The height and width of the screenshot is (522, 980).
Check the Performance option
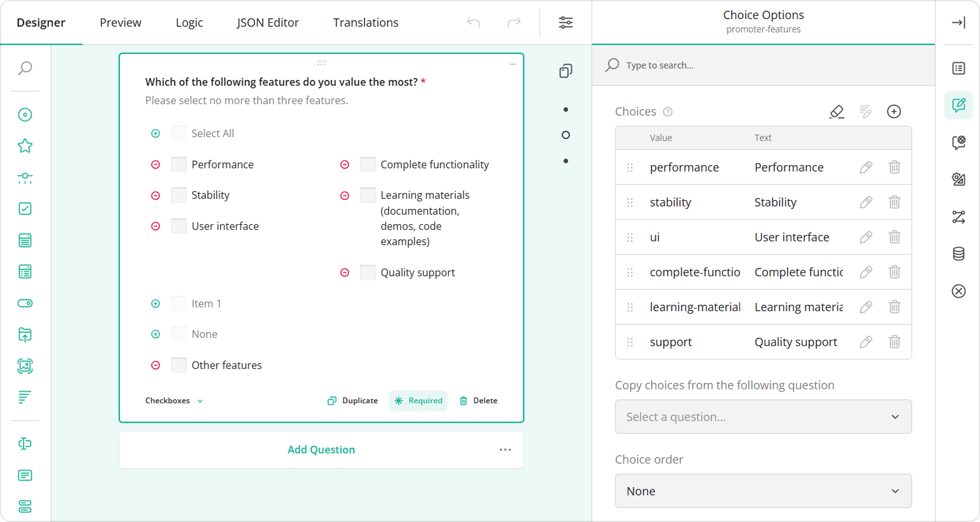pos(178,164)
